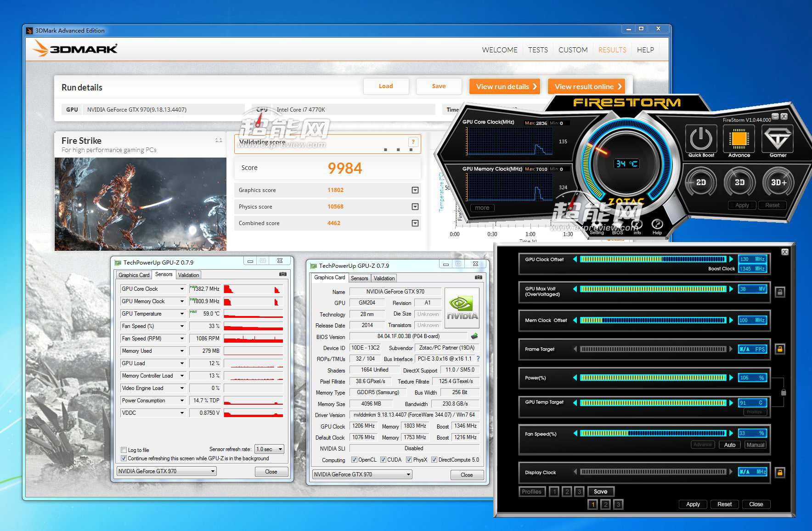Screen dimensions: 812x531
Task: Click the Frame Target lock icon
Action: 780,349
